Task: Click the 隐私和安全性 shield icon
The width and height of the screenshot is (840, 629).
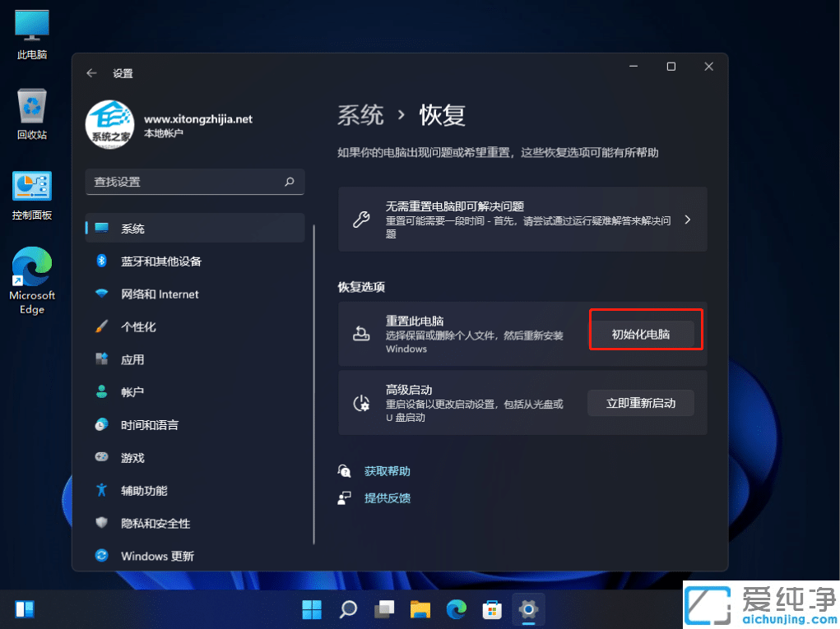Action: tap(100, 523)
